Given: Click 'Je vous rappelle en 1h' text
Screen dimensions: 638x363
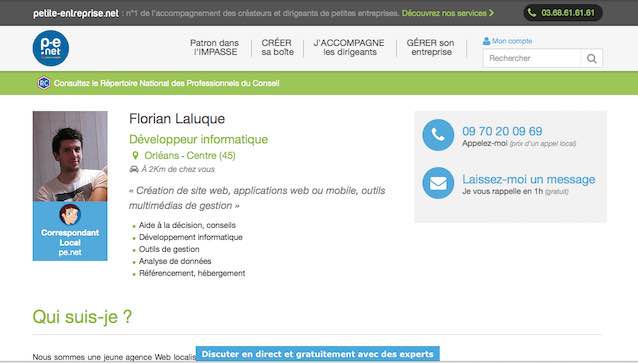Looking at the screenshot, I should [503, 191].
